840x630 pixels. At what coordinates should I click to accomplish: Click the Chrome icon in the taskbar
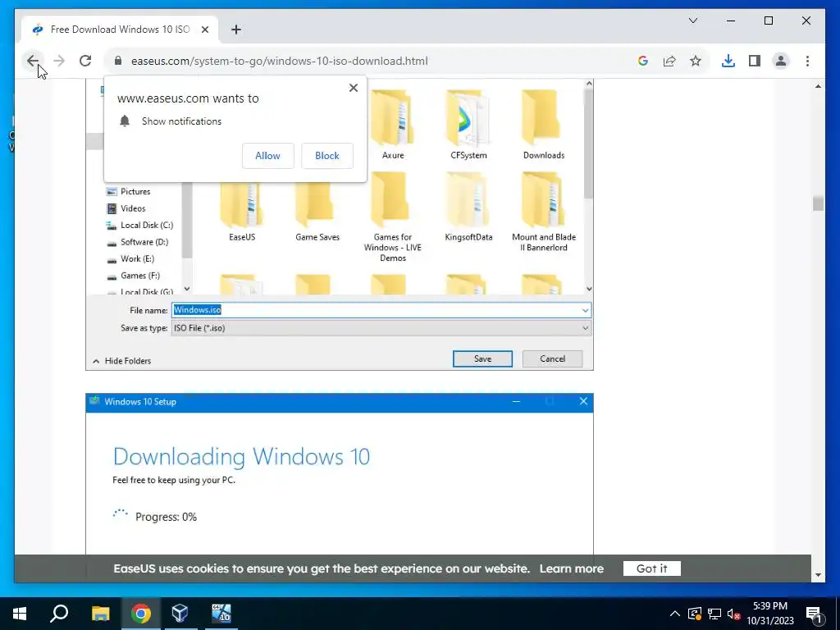pyautogui.click(x=141, y=614)
